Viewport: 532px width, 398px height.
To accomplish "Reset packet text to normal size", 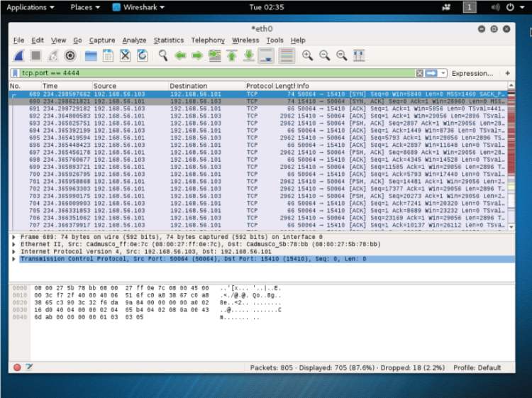I will click(x=342, y=55).
